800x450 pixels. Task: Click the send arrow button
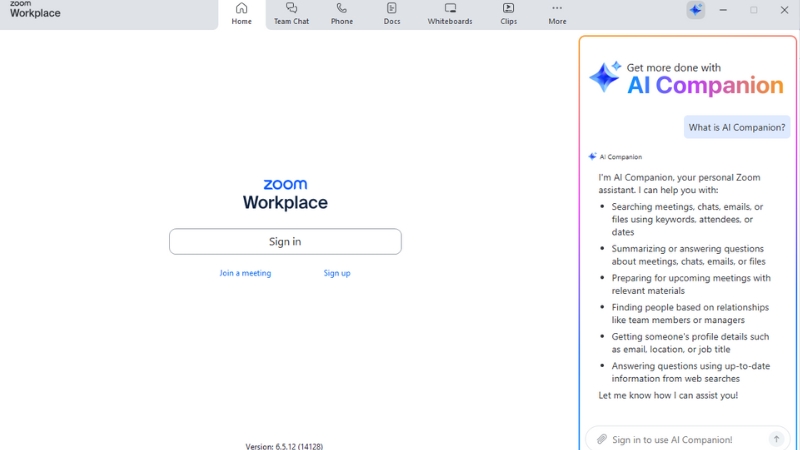776,439
